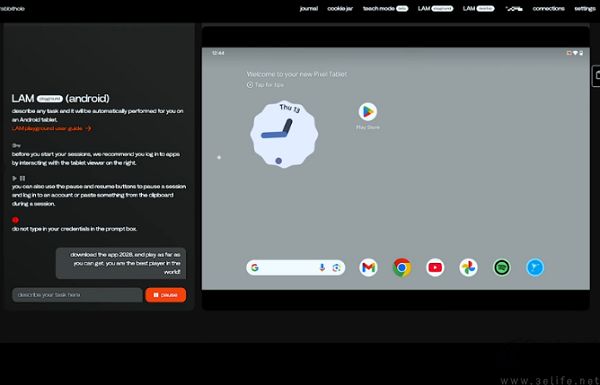
Task: Open the cookie jar page
Action: 340,8
